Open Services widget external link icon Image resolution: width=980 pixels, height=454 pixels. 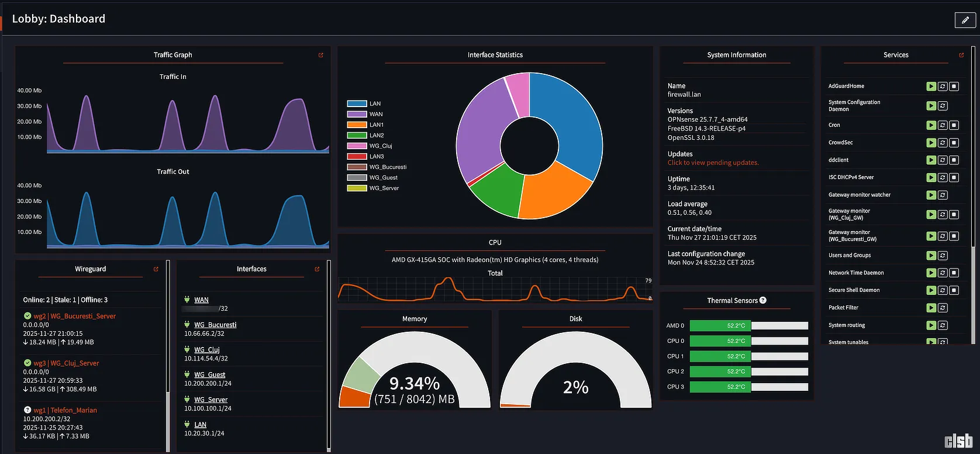961,55
